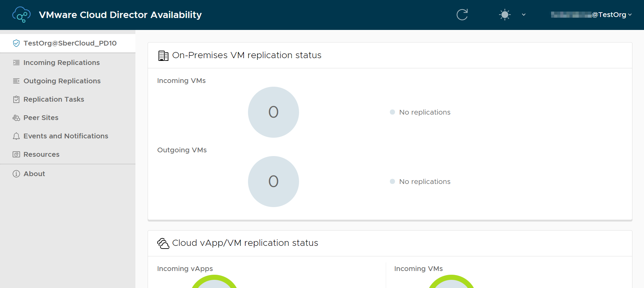Open Incoming Replications
Screen dimensions: 644x288
(62, 63)
